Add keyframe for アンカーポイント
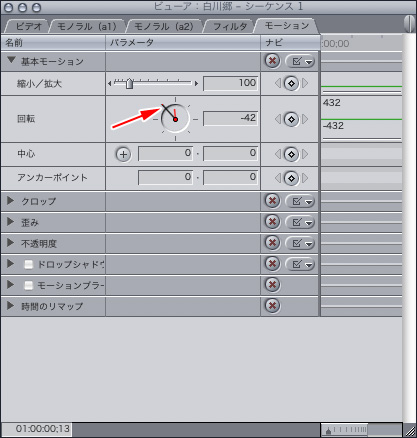417x438 pixels. click(291, 178)
